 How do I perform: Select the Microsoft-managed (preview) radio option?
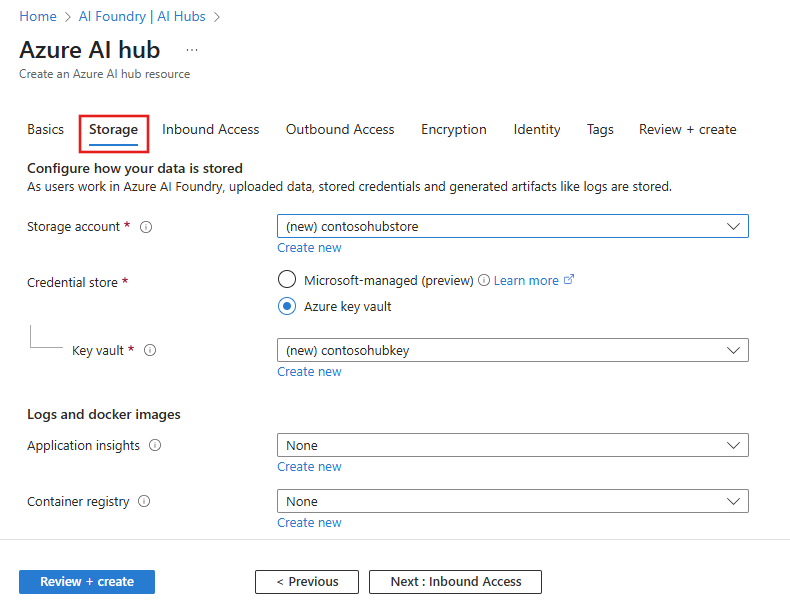(x=287, y=280)
